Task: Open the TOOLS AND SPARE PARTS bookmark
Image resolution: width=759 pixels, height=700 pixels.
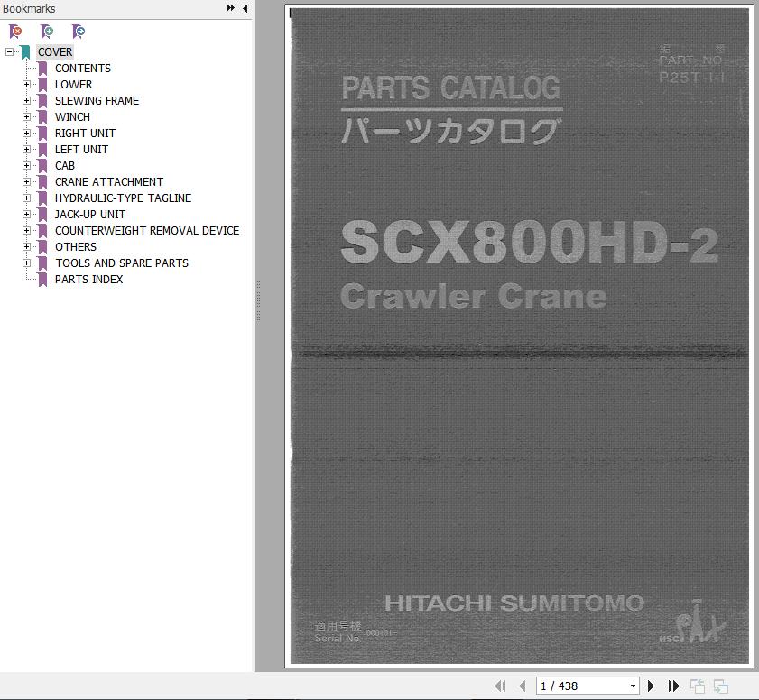Action: [x=122, y=262]
